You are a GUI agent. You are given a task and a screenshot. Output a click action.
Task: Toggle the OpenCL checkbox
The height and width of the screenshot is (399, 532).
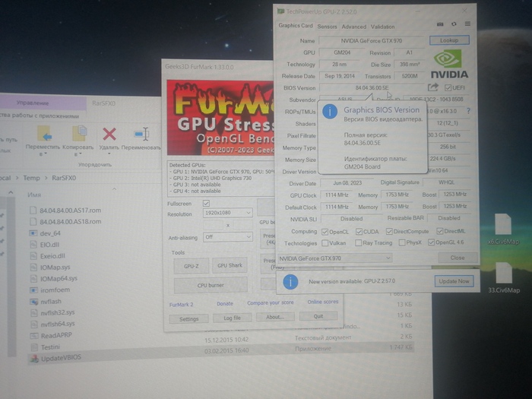pos(325,232)
